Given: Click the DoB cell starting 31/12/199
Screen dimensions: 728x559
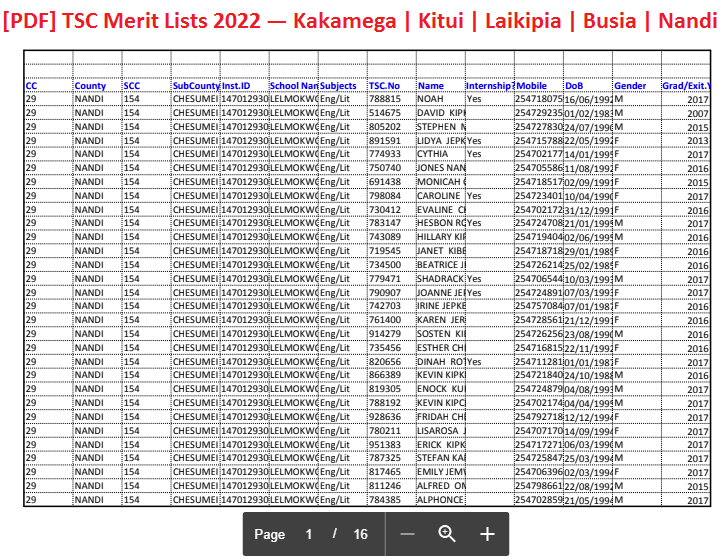Looking at the screenshot, I should [589, 210].
